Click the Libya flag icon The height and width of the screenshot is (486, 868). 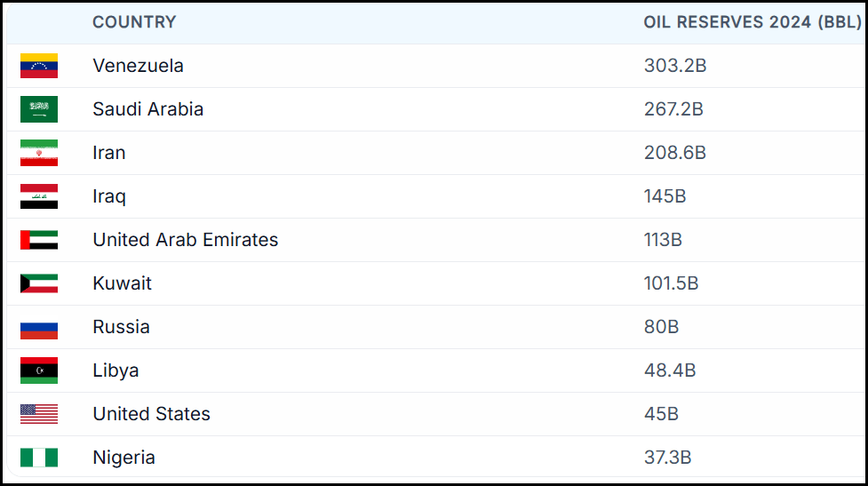pos(39,370)
